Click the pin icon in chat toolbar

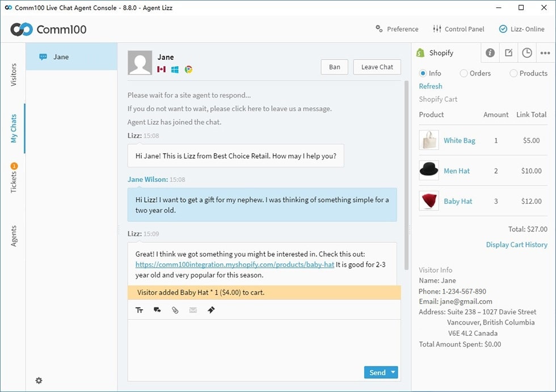(x=211, y=310)
